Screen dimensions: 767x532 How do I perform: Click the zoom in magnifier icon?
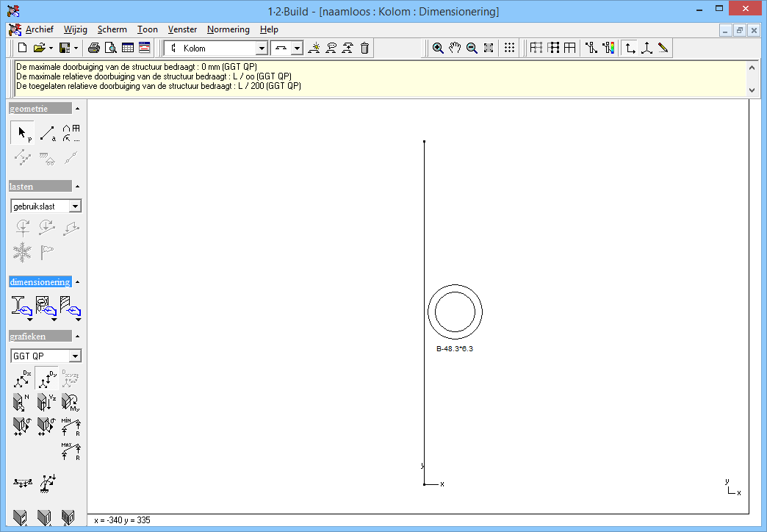438,48
